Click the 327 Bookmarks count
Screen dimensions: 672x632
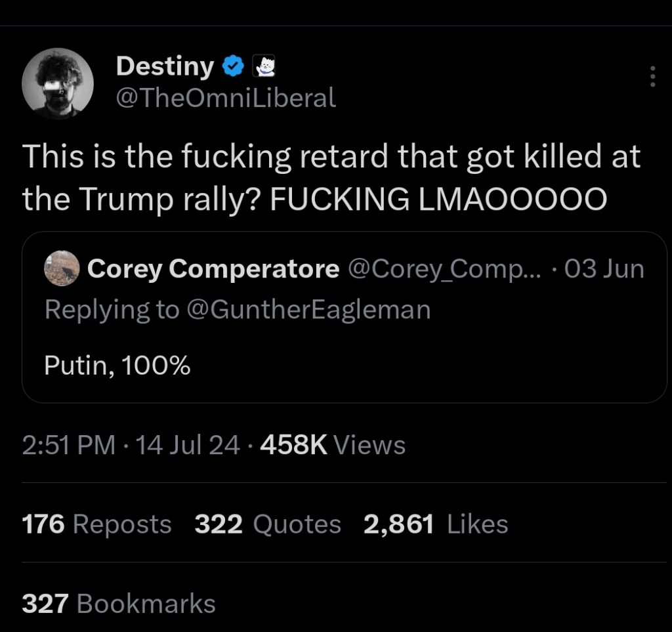click(119, 603)
